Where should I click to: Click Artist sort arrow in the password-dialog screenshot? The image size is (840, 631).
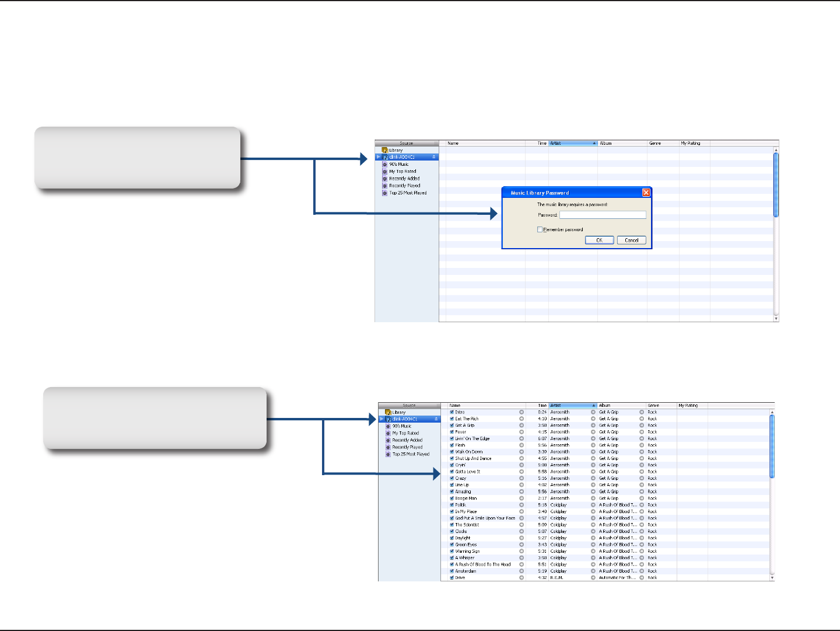coord(594,143)
